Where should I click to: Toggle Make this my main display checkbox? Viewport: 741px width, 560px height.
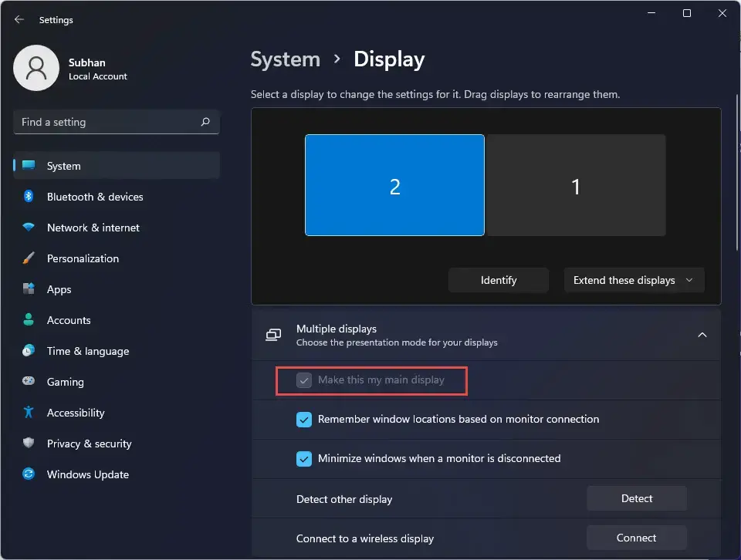coord(304,380)
